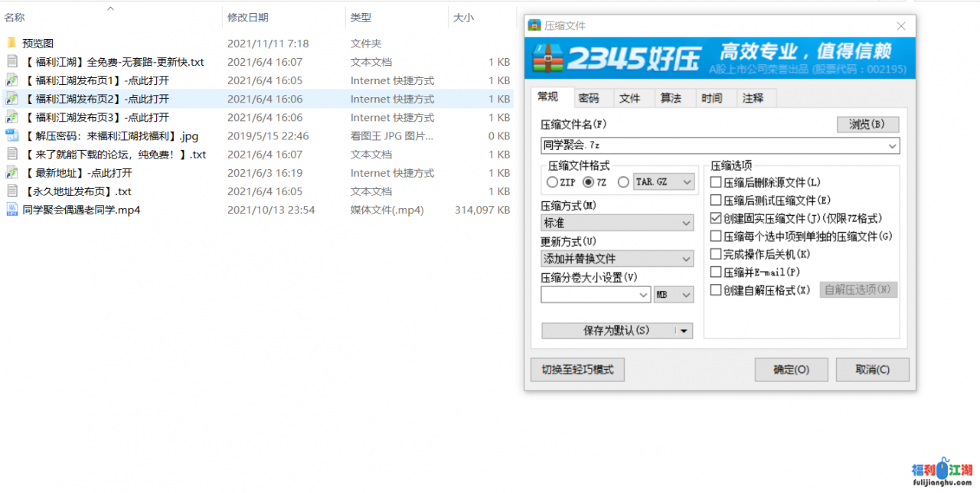This screenshot has height=493, width=980.
Task: Tick the 创建自解压格式 checkbox
Action: [716, 290]
